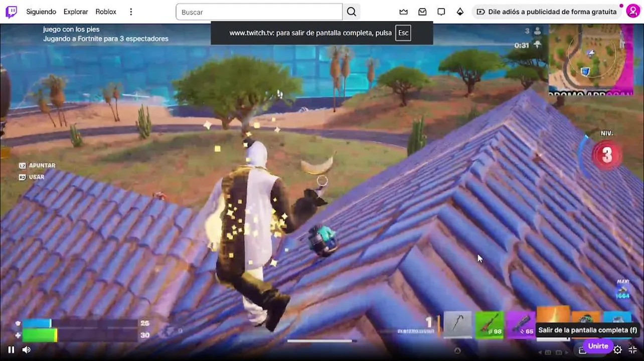Click the streamer name 'juego con los pies'
Viewport: 644px width, 361px height.
71,30
